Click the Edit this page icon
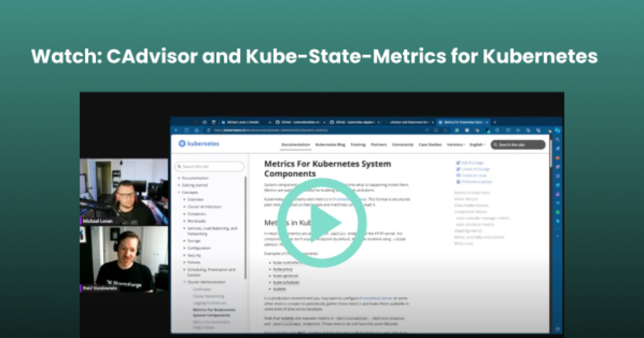 (x=458, y=163)
